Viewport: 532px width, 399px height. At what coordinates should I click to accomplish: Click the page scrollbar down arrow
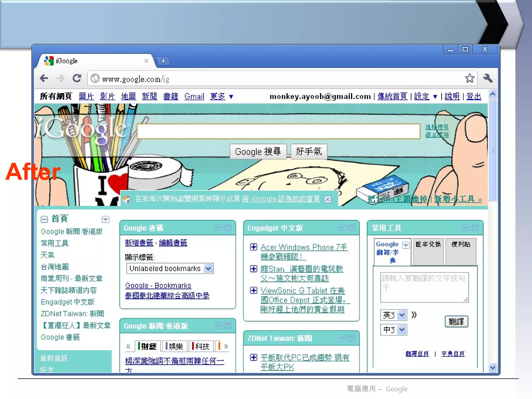[x=493, y=368]
